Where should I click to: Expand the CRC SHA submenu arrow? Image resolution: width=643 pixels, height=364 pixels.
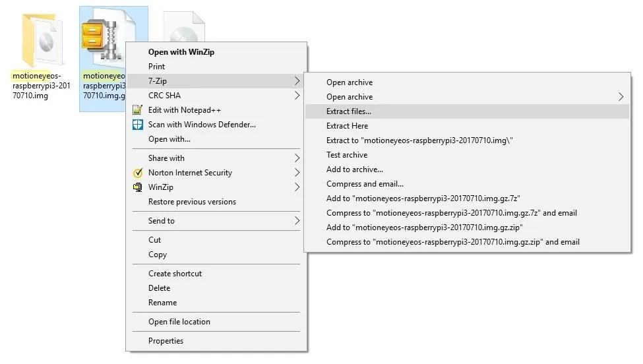[x=297, y=96]
